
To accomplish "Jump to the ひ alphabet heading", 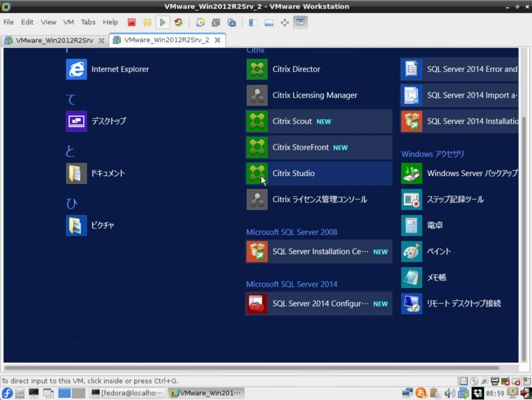I will pos(72,204).
